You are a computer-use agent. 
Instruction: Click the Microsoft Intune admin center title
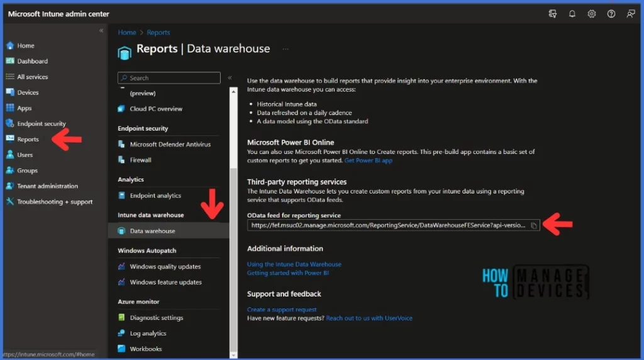pos(58,14)
